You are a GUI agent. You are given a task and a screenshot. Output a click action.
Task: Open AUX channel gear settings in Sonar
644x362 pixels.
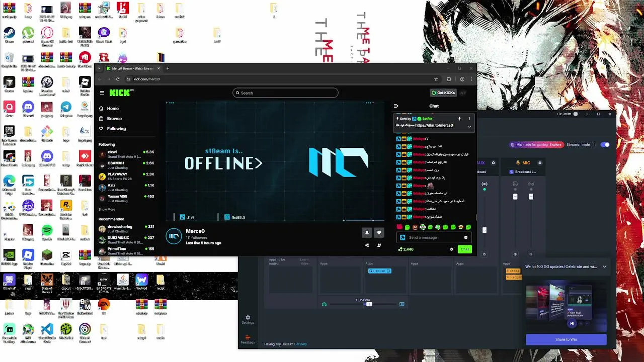pyautogui.click(x=493, y=163)
